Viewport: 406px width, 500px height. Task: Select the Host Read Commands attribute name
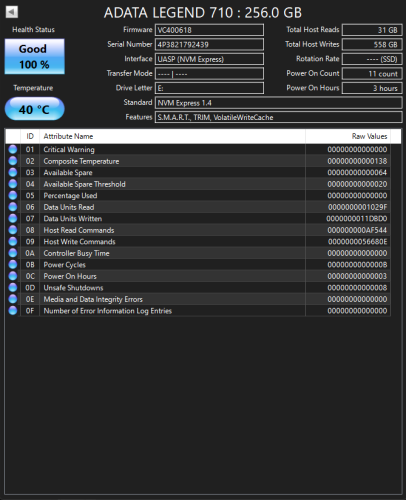[x=79, y=230]
